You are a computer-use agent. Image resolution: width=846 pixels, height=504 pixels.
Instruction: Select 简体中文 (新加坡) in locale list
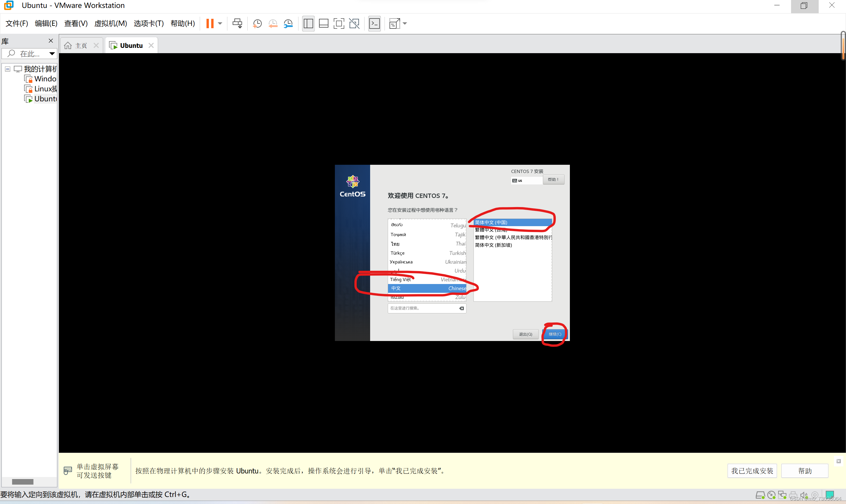[x=493, y=245]
